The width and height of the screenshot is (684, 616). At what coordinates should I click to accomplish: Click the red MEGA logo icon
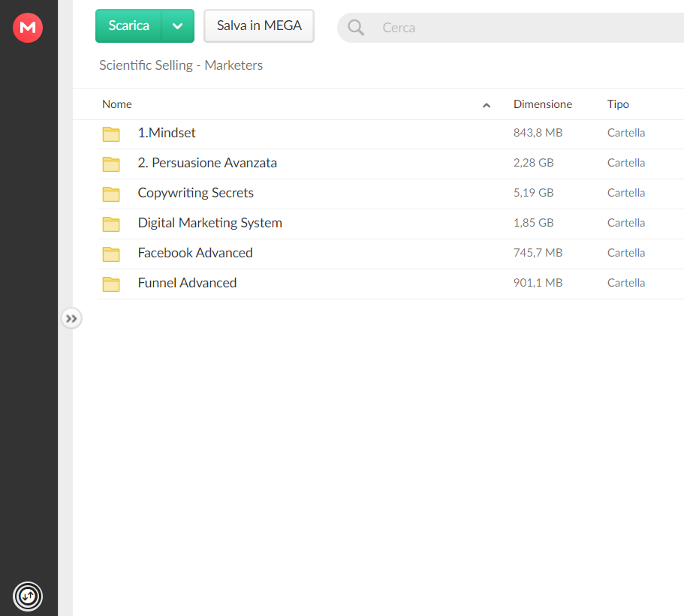coord(28,28)
